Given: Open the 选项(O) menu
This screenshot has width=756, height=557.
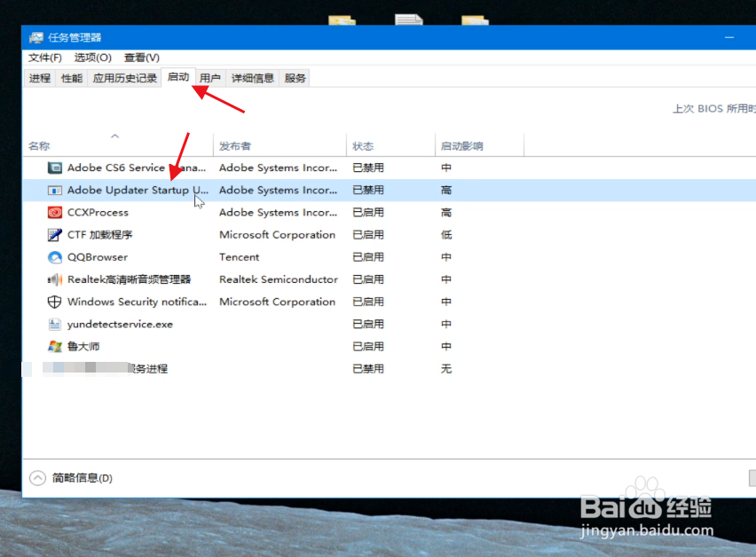Looking at the screenshot, I should click(92, 58).
